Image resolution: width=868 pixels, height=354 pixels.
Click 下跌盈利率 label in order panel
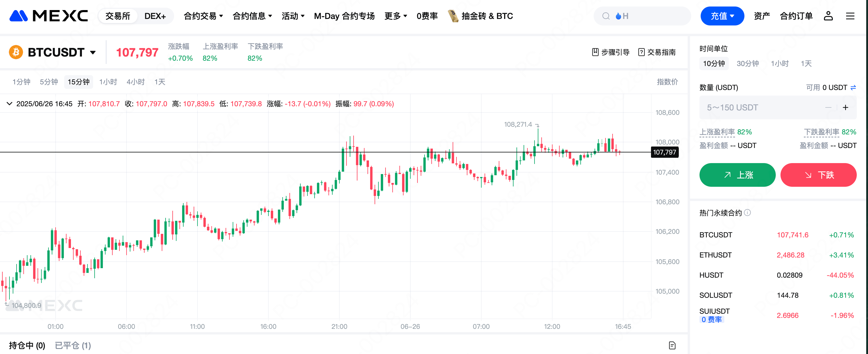pos(822,132)
